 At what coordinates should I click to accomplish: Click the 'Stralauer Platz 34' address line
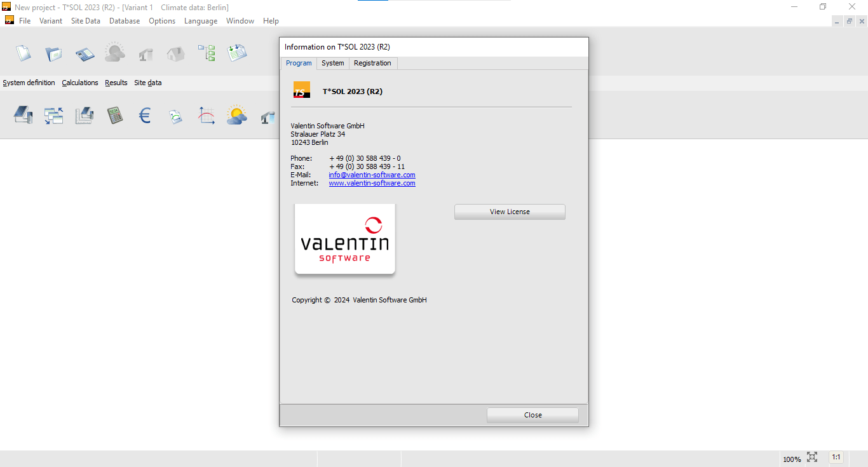click(x=318, y=134)
